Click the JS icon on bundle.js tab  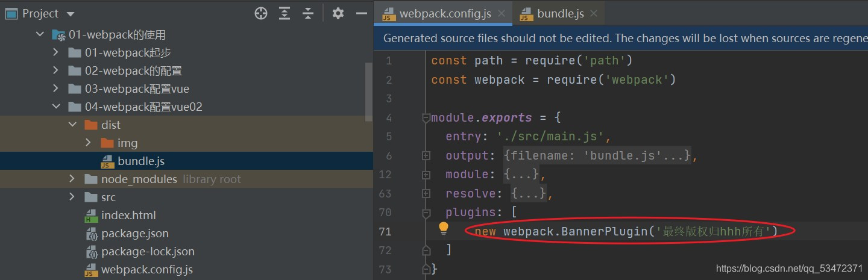coord(526,14)
